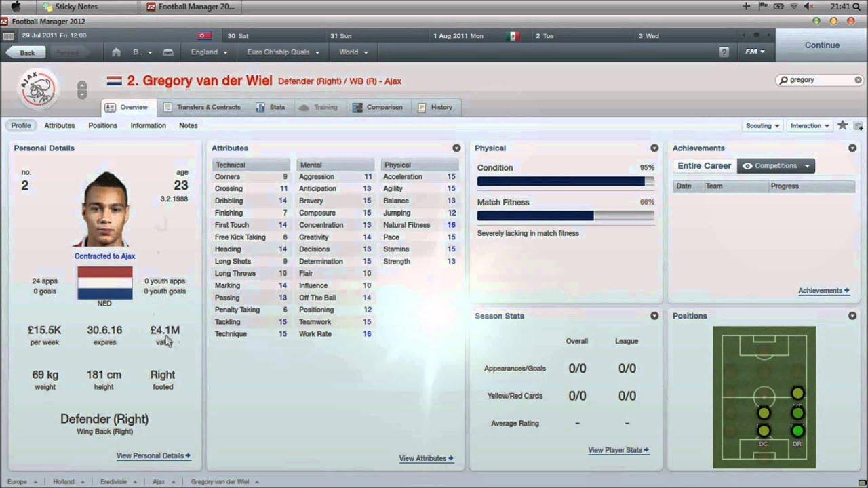
Task: Collapse the Physical panel with its arrow toggle
Action: 654,148
